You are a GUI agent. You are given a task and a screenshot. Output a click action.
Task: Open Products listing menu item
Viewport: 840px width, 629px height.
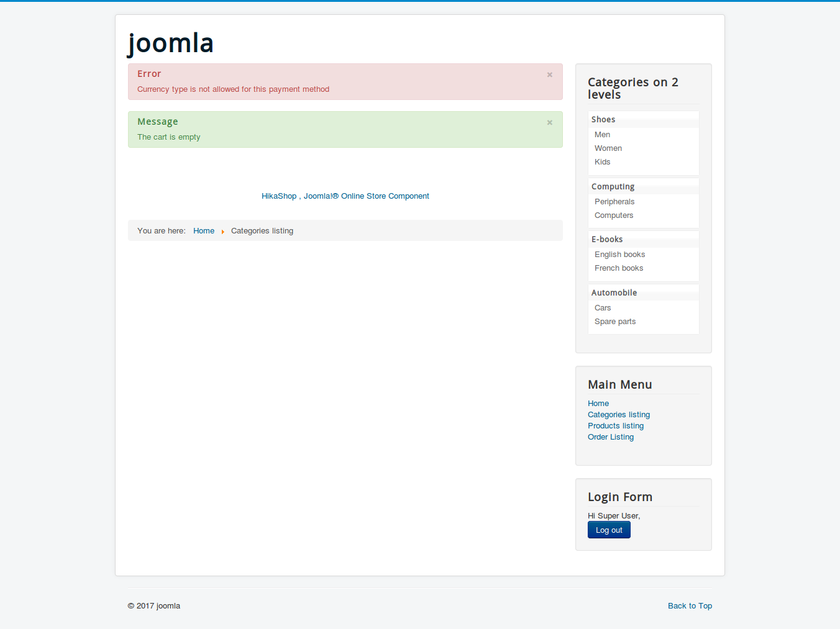616,426
